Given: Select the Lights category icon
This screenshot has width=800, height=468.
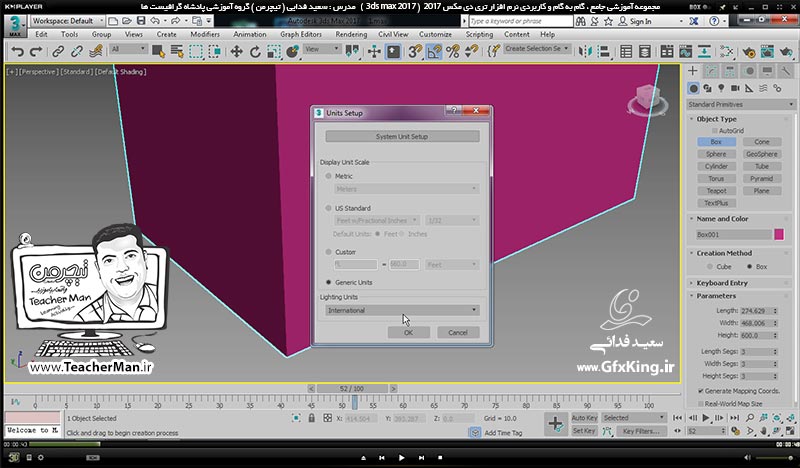Looking at the screenshot, I should coord(721,88).
